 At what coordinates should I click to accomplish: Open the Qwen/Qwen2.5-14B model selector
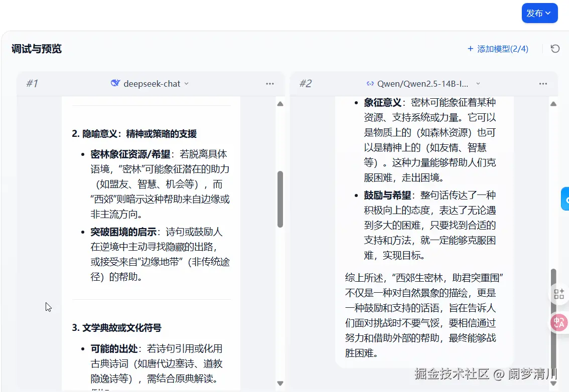pos(423,84)
